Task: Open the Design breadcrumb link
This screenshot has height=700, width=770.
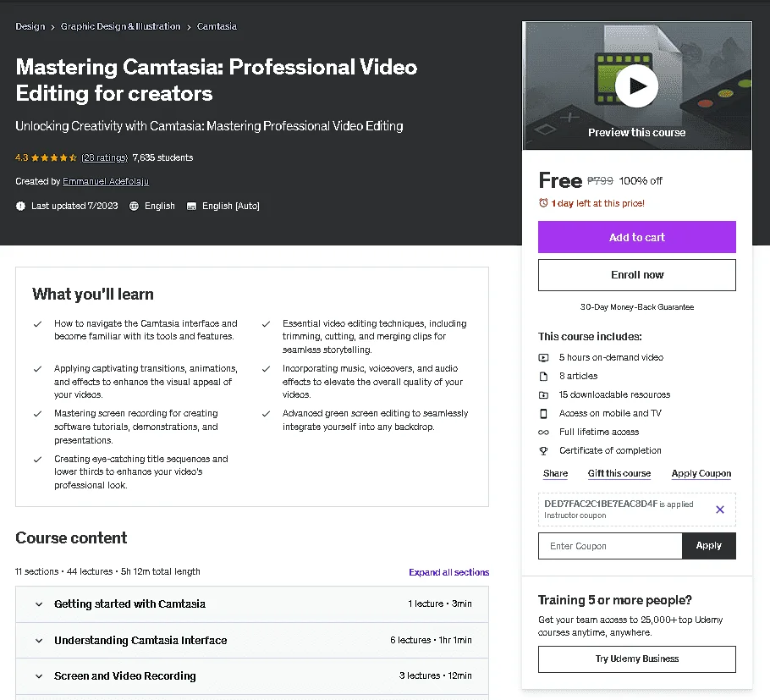Action: [30, 26]
